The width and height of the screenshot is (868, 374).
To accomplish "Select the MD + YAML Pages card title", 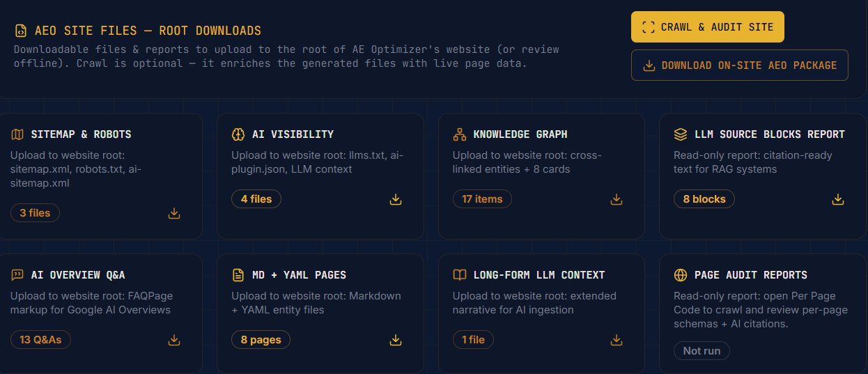I will pos(299,274).
